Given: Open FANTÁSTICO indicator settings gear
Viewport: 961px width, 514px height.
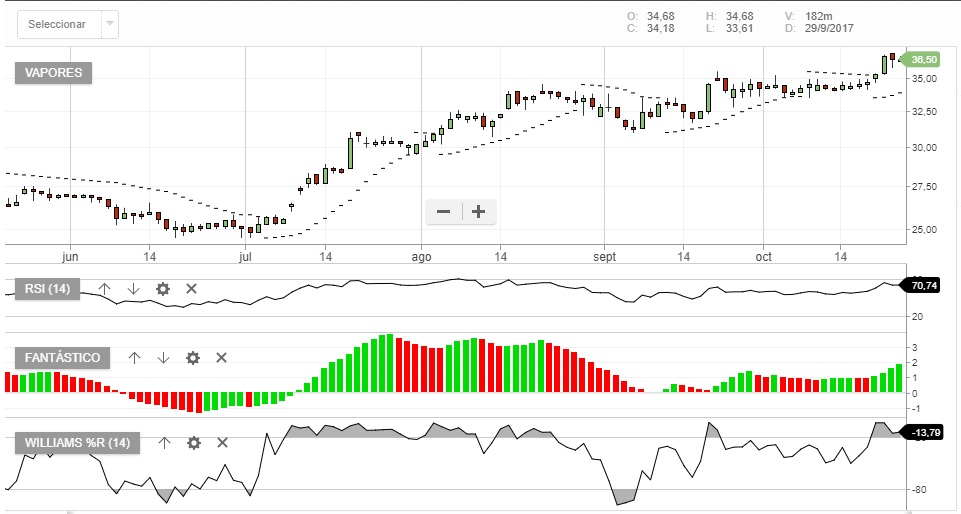Looking at the screenshot, I should [x=193, y=358].
